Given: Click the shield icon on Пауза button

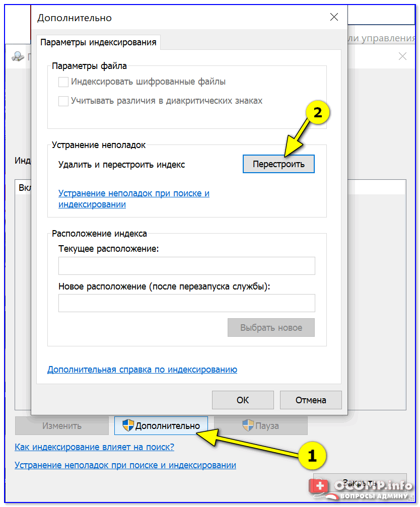Looking at the screenshot, I should [248, 425].
